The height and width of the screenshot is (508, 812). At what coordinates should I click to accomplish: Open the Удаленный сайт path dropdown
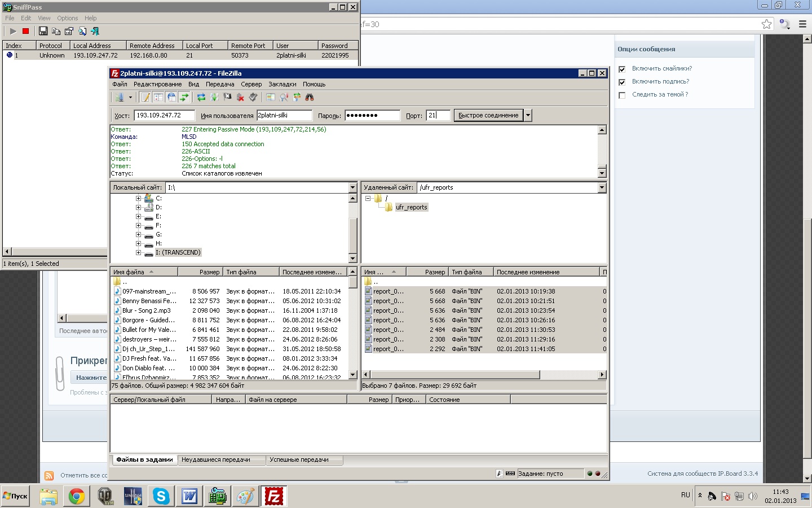point(602,187)
